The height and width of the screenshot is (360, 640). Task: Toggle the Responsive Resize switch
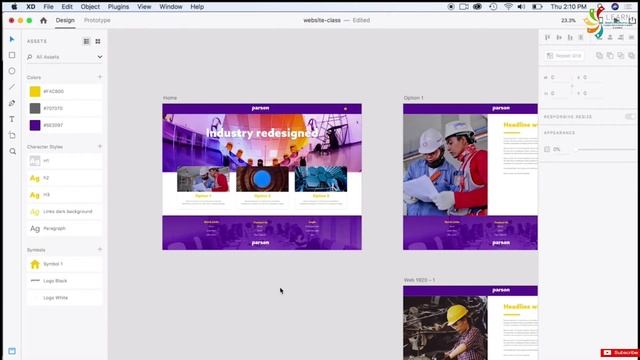[x=631, y=117]
